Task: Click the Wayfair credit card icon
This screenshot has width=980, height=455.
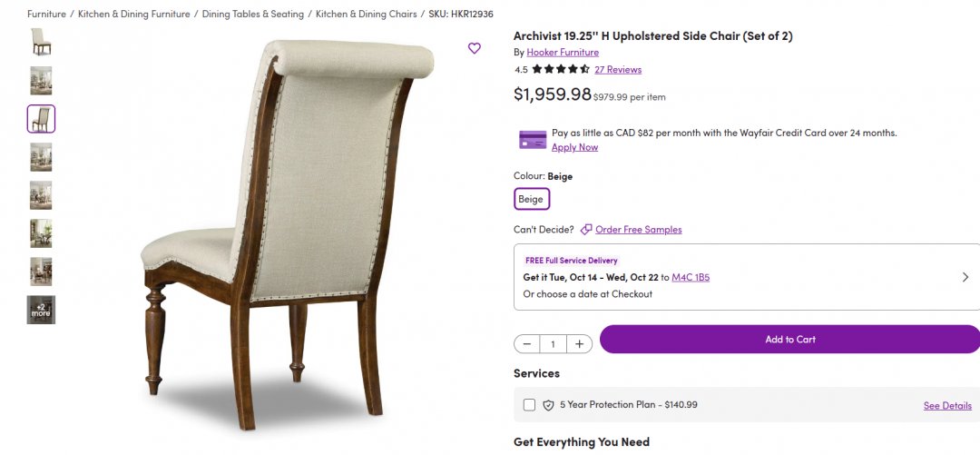Action: [533, 140]
